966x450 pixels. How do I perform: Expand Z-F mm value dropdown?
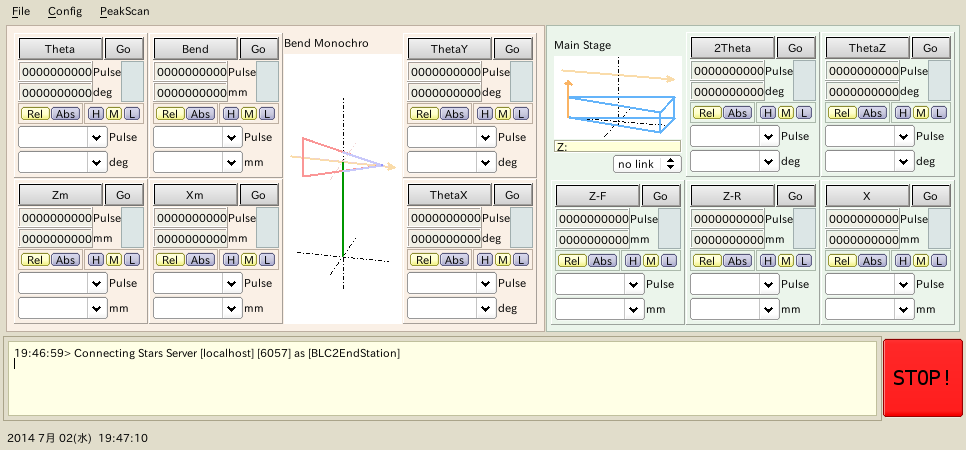click(633, 309)
